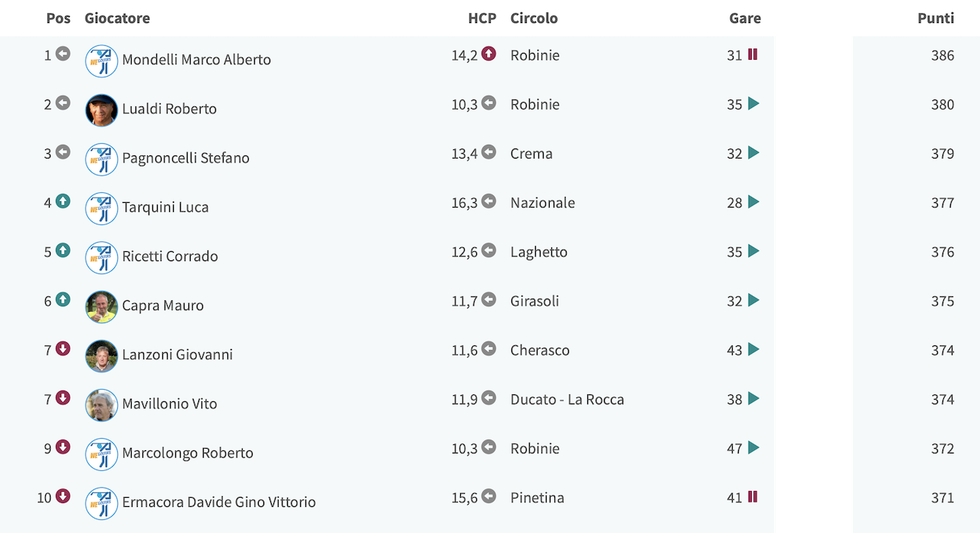This screenshot has width=980, height=533.
Task: Click the red down arrow at position 10
Action: coord(63,496)
